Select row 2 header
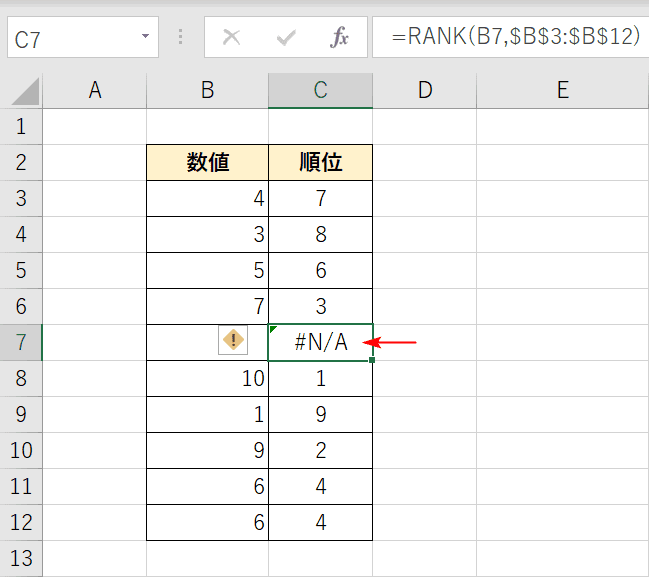Viewport: 649px width, 577px height. point(21,162)
